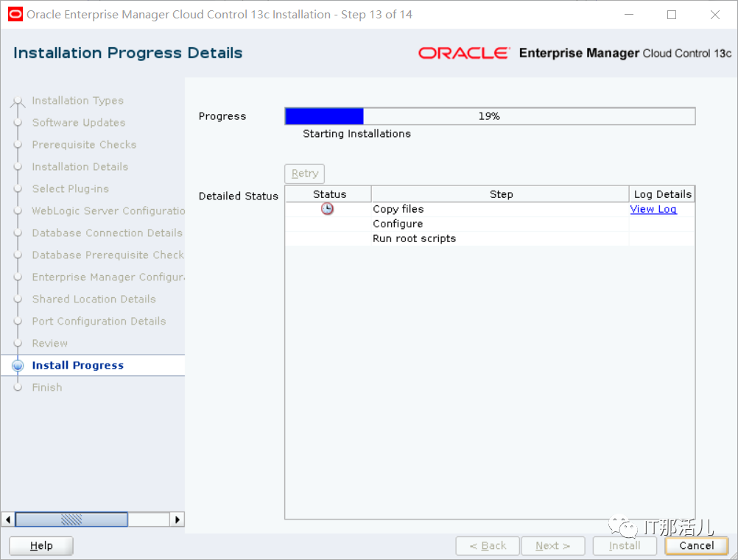Viewport: 738px width, 560px height.
Task: Select Port Configuration Details step
Action: coord(99,322)
